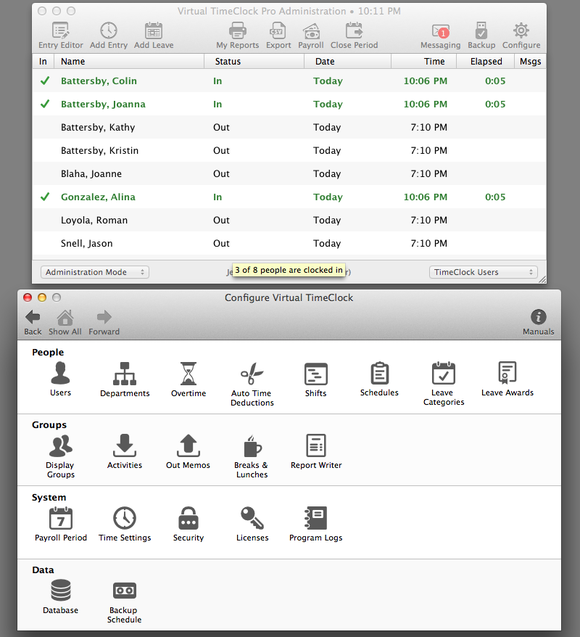Click the Add Leave calendar icon

coord(154,31)
